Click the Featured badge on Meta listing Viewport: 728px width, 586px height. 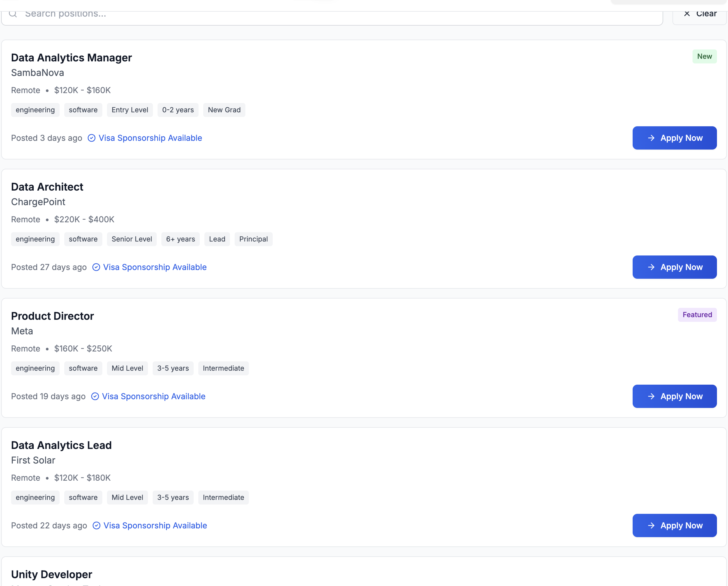(697, 315)
